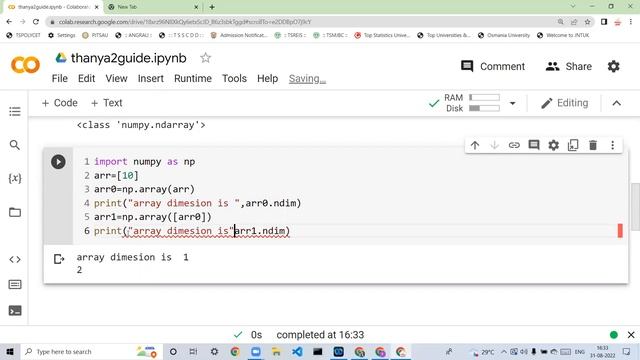Open the File menu
The height and width of the screenshot is (360, 640).
[x=60, y=78]
